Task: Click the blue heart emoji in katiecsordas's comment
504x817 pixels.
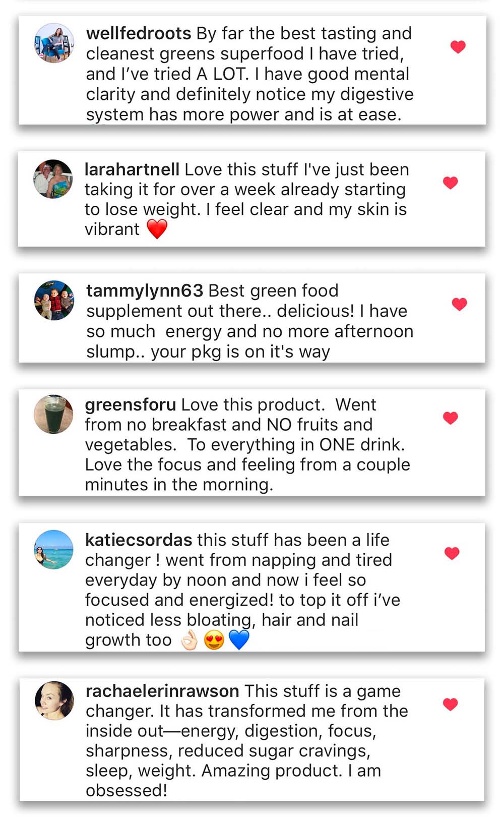Action: (x=239, y=640)
